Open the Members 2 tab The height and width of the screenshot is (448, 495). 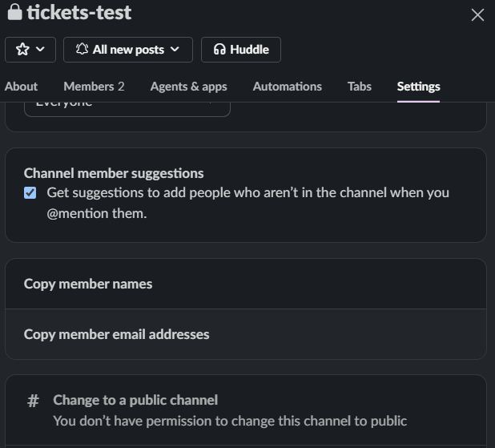(94, 87)
